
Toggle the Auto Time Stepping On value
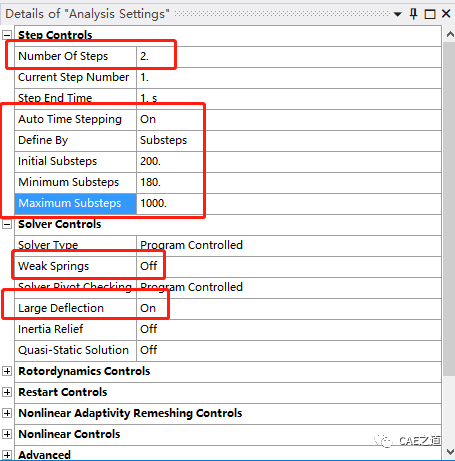289,120
